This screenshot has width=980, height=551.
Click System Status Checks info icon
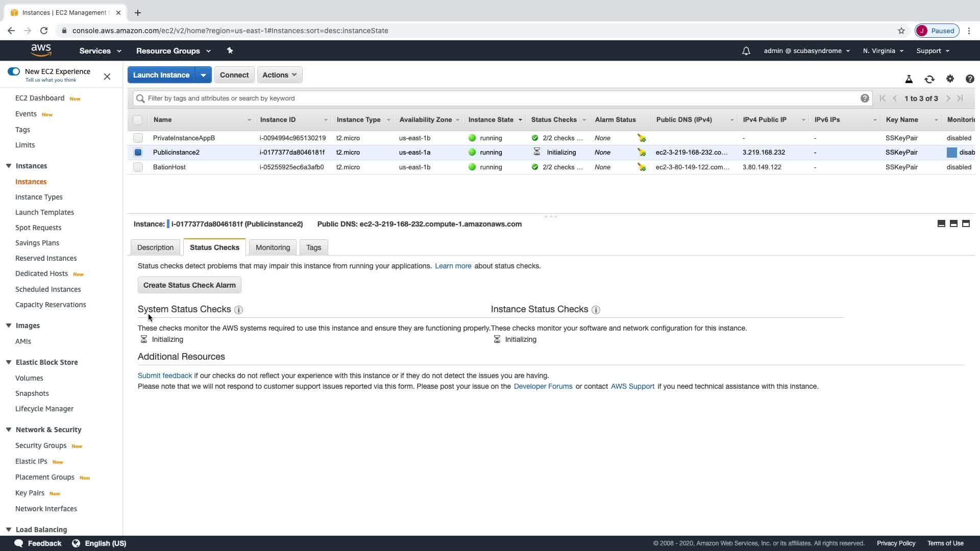tap(238, 310)
